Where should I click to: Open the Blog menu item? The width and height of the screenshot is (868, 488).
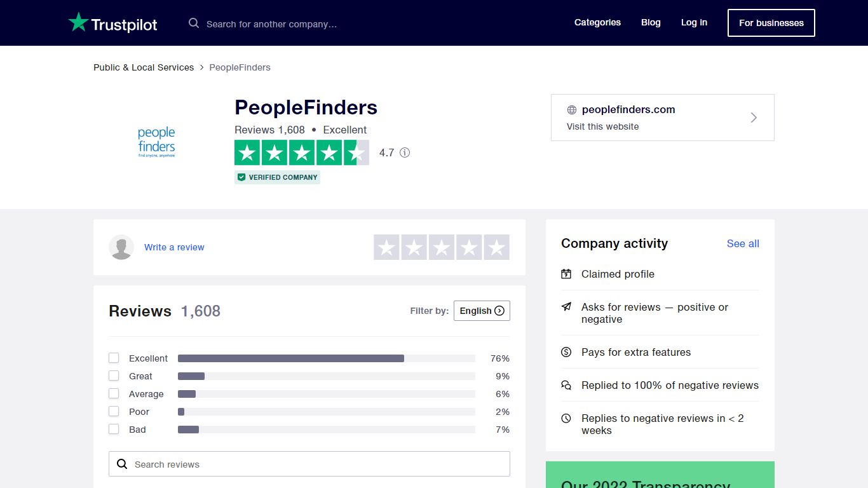(651, 22)
